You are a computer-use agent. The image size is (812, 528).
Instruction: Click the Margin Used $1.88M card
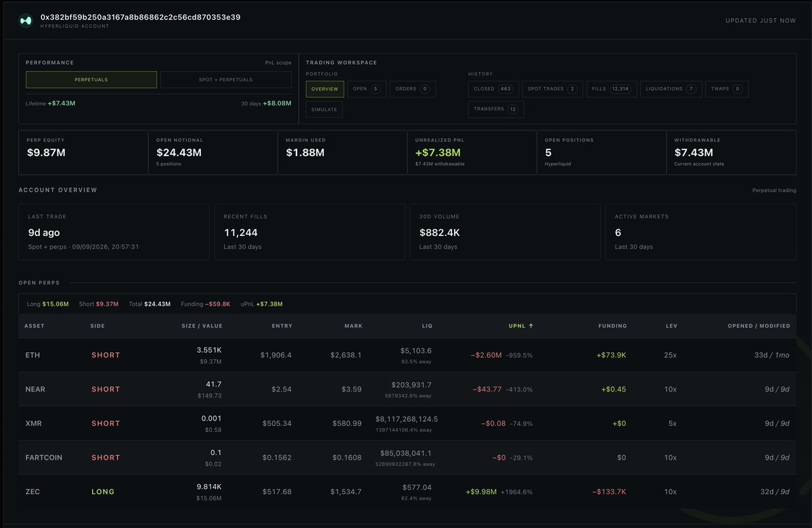pos(342,153)
